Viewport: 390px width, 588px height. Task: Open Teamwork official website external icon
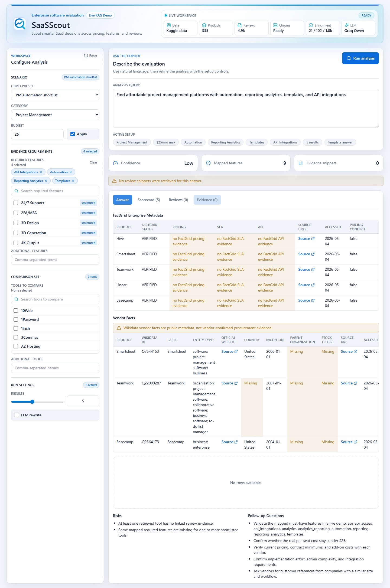pos(236,383)
